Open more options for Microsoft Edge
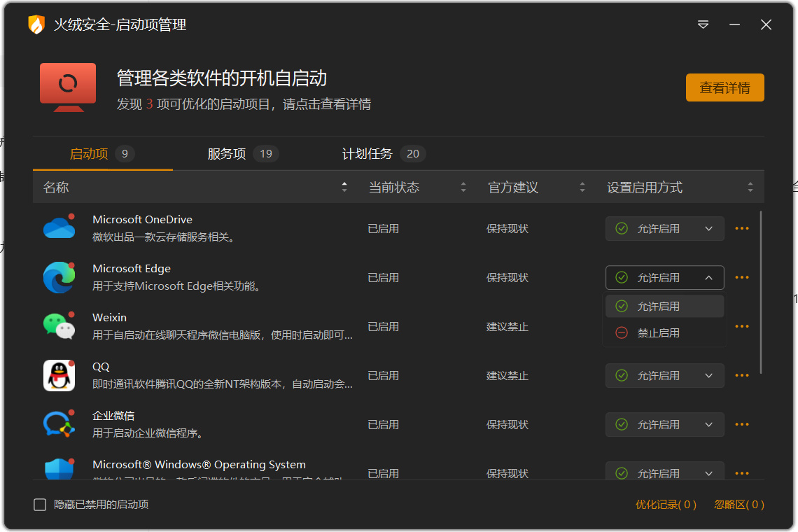 coord(742,277)
